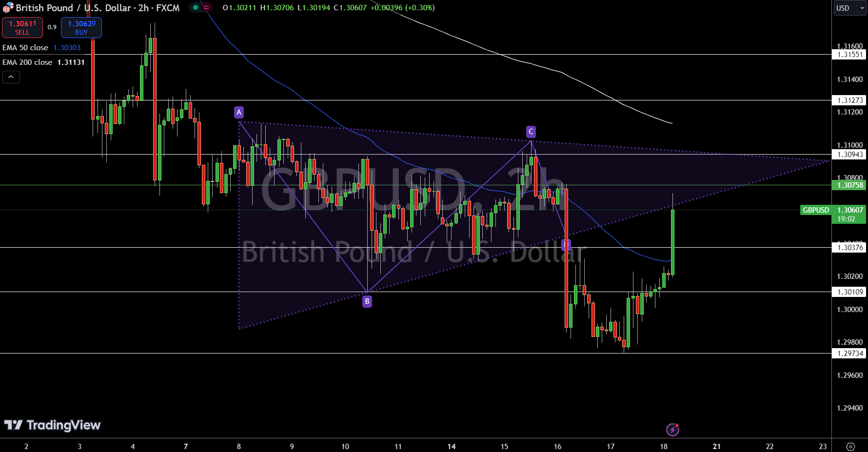The width and height of the screenshot is (868, 452).
Task: Click the red SELL 1.30611 button
Action: (x=22, y=27)
